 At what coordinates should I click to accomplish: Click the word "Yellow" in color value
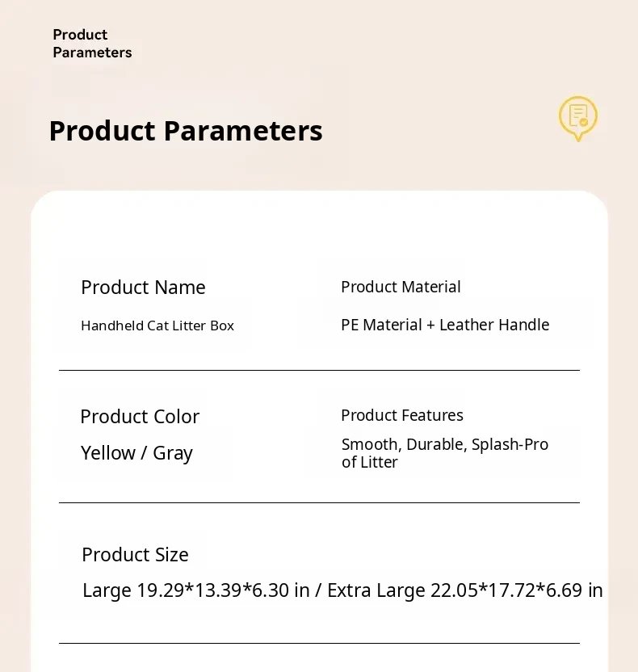108,453
